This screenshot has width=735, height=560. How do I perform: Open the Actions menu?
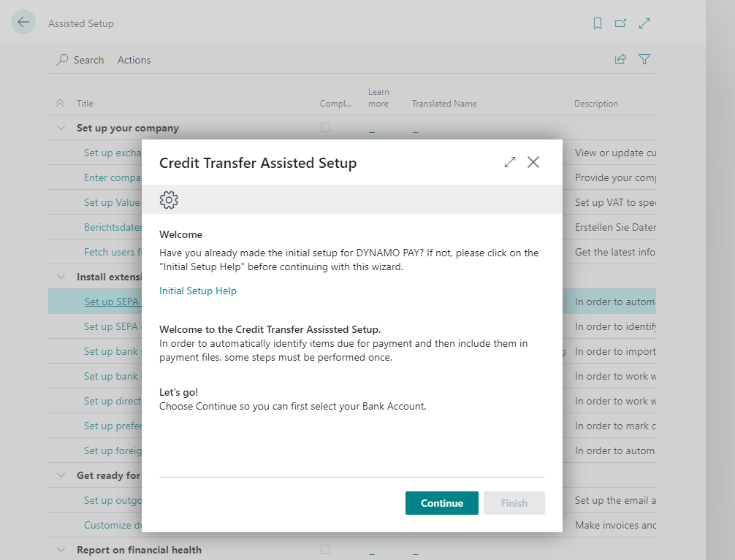click(x=134, y=60)
